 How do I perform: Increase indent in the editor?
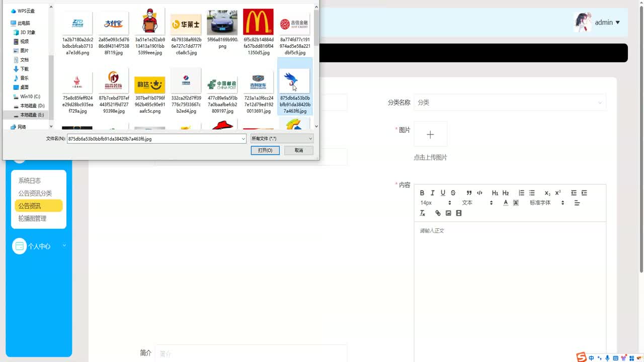click(584, 193)
